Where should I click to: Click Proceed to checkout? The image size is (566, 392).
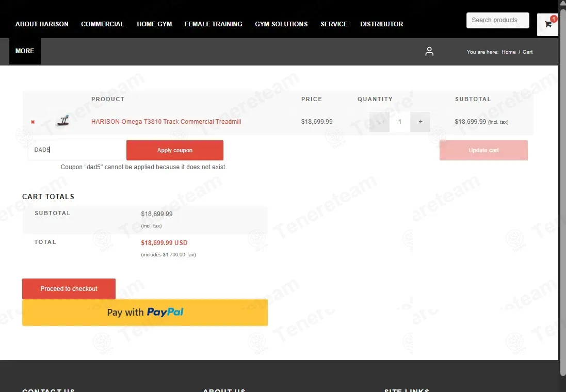point(69,289)
